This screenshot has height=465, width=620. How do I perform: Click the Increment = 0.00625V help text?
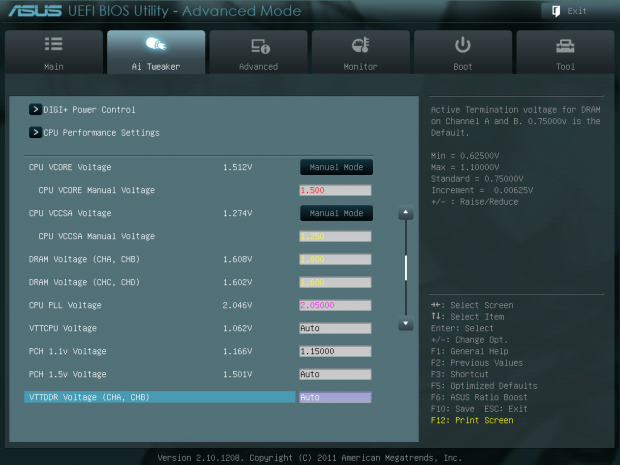click(482, 190)
